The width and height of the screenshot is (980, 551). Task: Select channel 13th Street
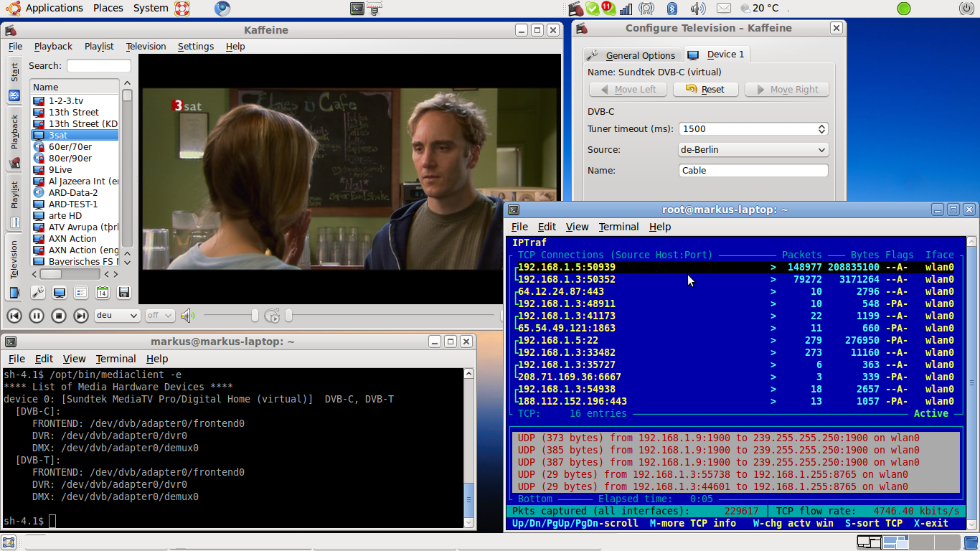point(75,112)
